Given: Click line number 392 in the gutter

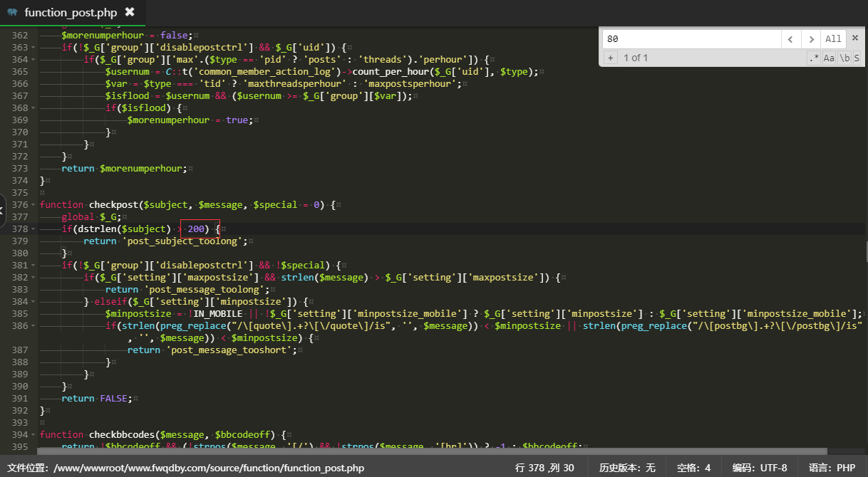Looking at the screenshot, I should pyautogui.click(x=20, y=411).
